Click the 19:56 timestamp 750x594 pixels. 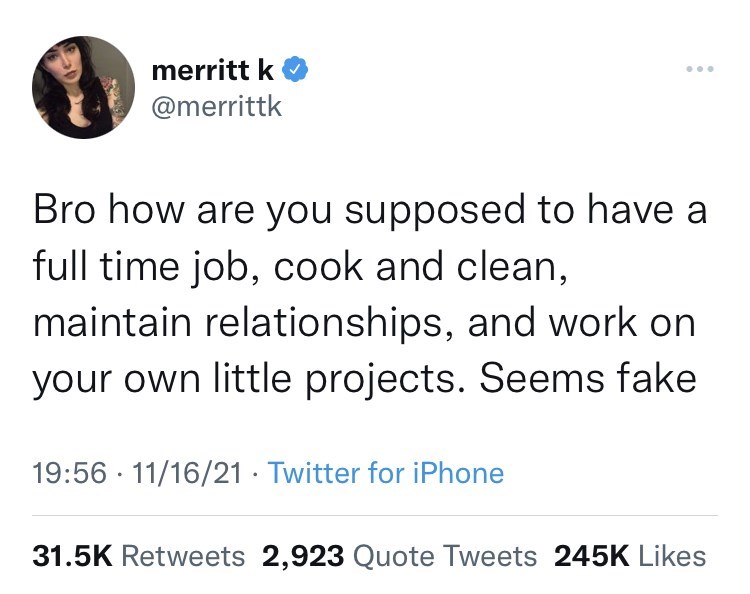click(x=60, y=472)
